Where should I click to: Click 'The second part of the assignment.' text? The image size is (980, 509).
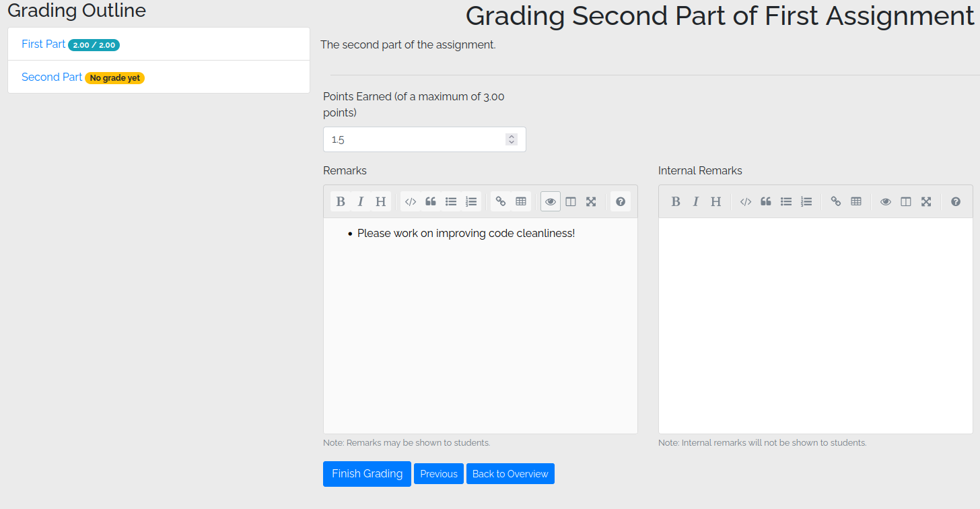coord(408,45)
